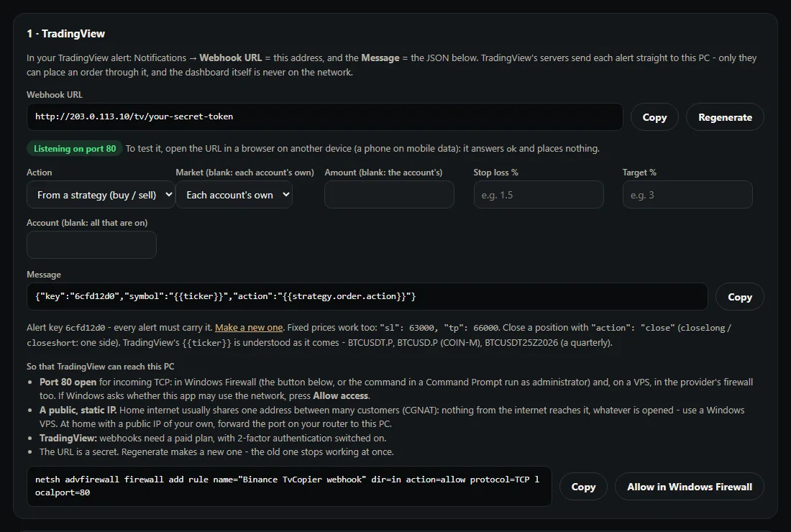The height and width of the screenshot is (532, 791).
Task: Copy the Webhook URL
Action: [654, 117]
